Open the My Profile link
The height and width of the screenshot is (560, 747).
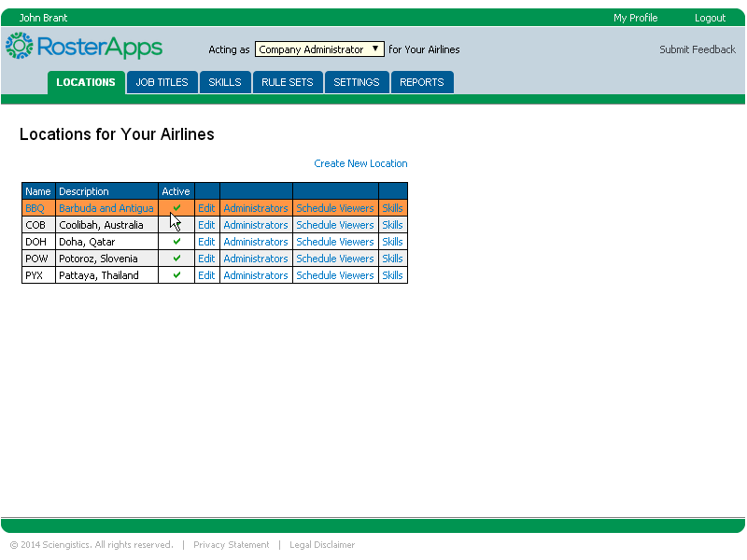pyautogui.click(x=635, y=18)
